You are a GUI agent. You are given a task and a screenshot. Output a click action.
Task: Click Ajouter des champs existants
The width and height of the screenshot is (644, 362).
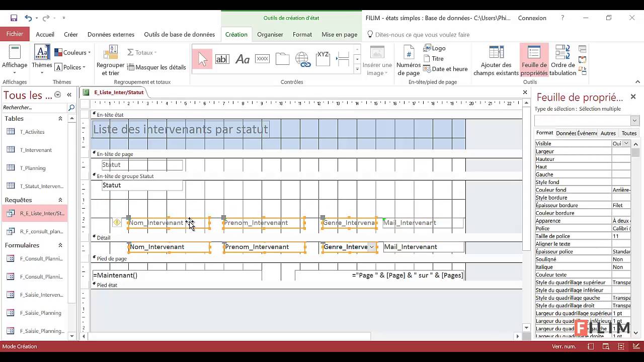tap(496, 60)
